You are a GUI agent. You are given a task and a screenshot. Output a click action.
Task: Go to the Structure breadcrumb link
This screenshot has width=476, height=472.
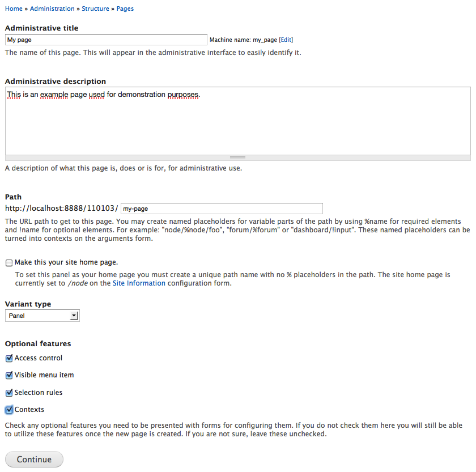click(95, 8)
